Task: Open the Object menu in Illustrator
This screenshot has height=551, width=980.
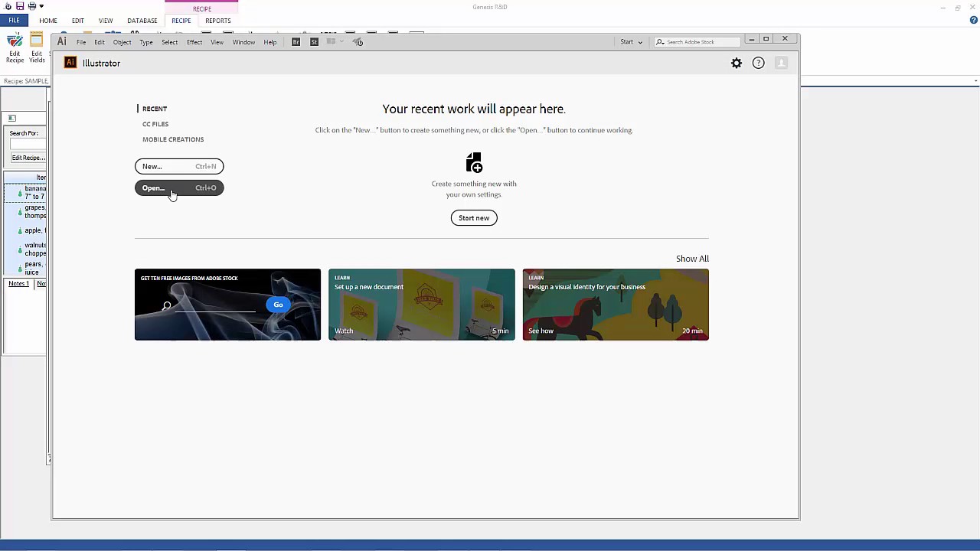Action: 122,42
